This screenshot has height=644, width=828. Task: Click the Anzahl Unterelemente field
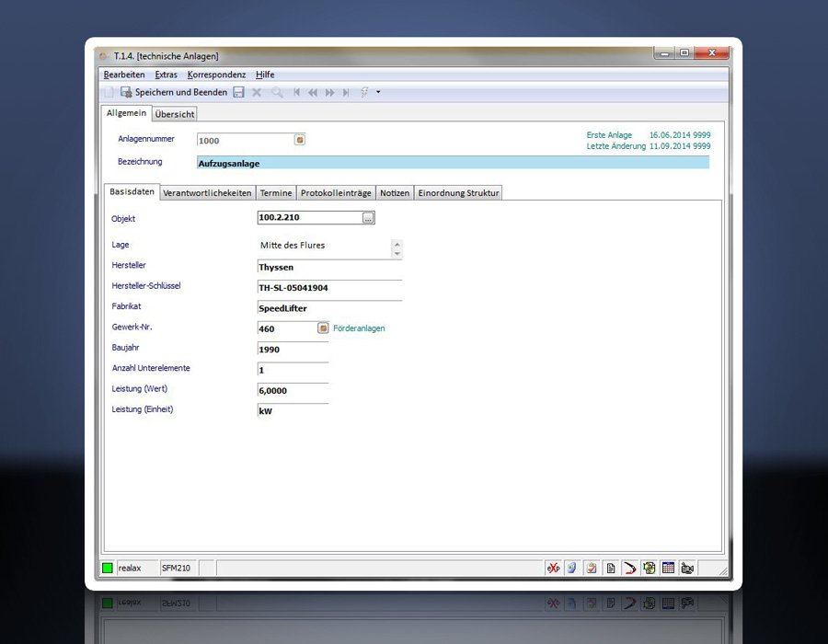pyautogui.click(x=293, y=370)
